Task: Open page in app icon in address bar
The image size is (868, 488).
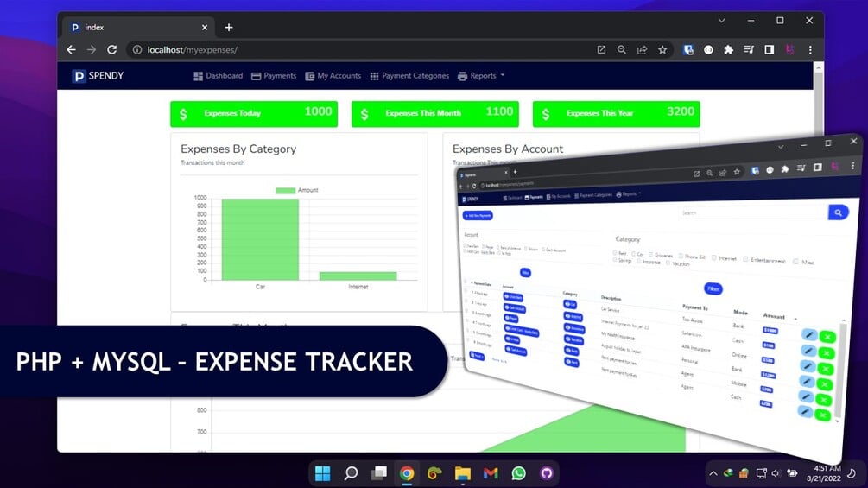Action: tap(601, 50)
